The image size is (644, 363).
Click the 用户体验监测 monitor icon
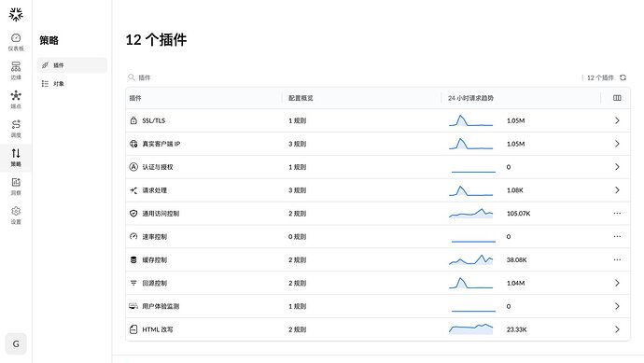coord(133,306)
